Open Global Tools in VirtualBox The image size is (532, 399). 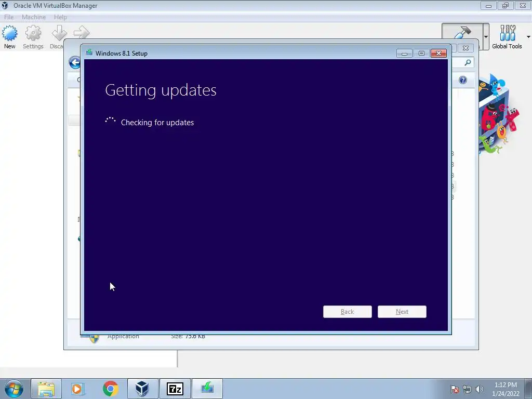[x=507, y=37]
